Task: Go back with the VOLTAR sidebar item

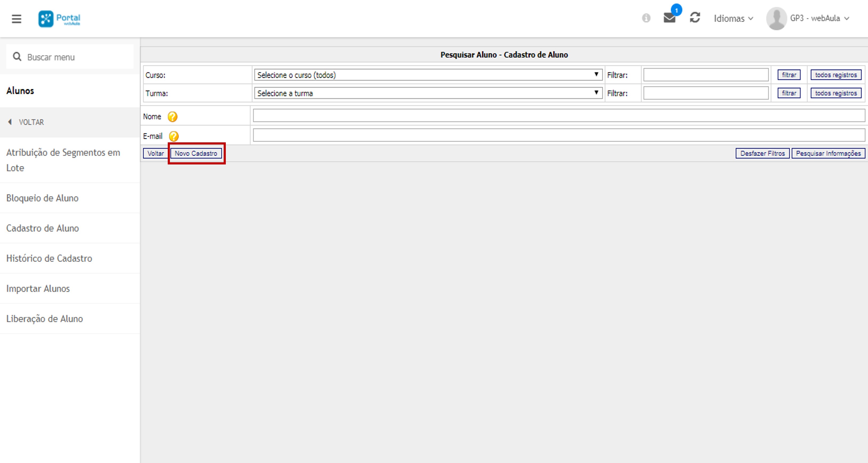Action: pos(31,122)
